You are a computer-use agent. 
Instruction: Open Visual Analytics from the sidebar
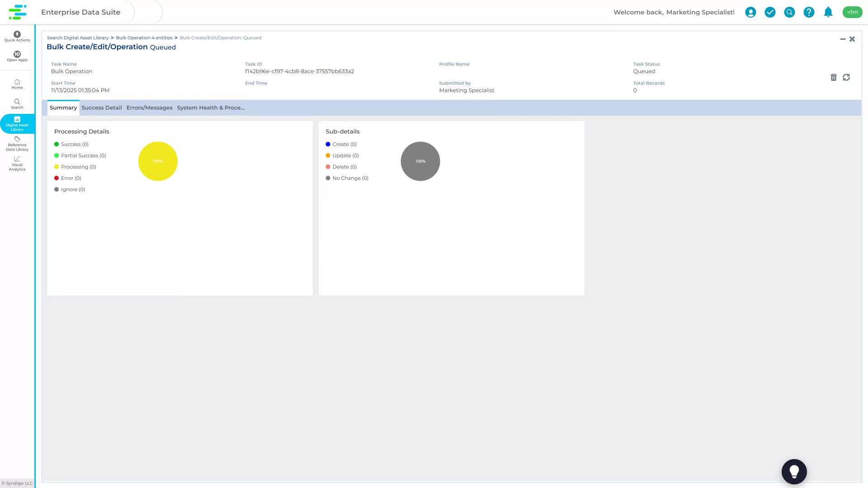[x=17, y=163]
